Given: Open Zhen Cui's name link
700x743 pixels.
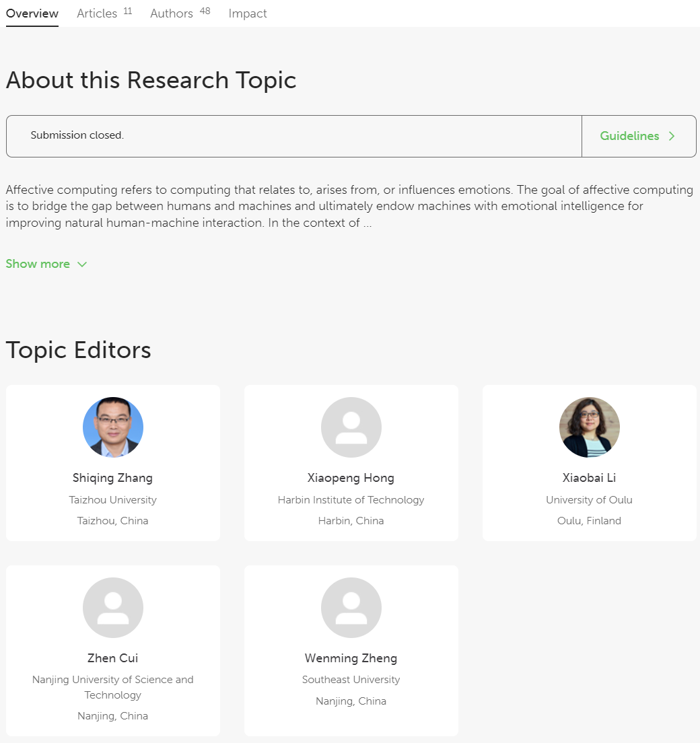Looking at the screenshot, I should (x=113, y=658).
